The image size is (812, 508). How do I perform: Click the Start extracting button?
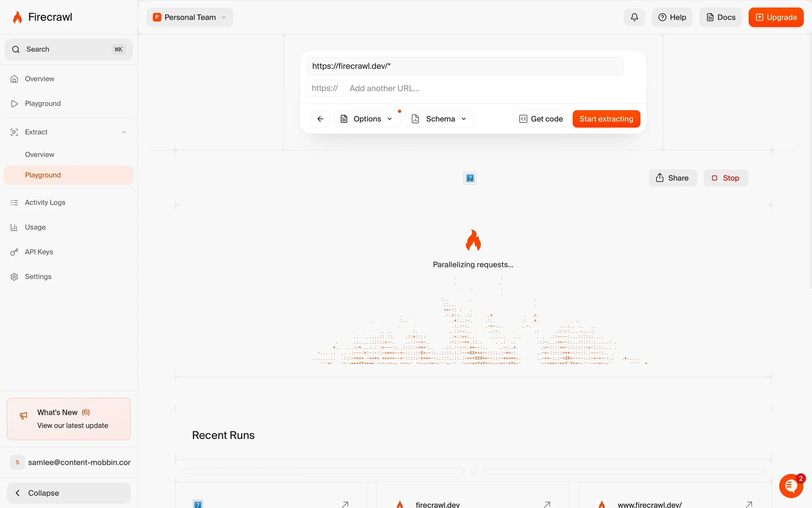click(606, 119)
